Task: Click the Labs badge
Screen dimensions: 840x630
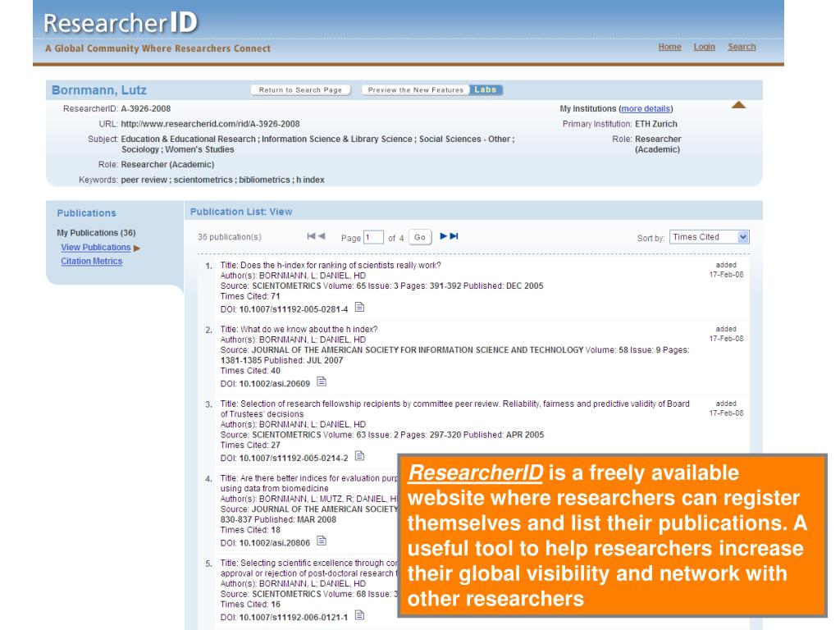Action: [x=486, y=90]
